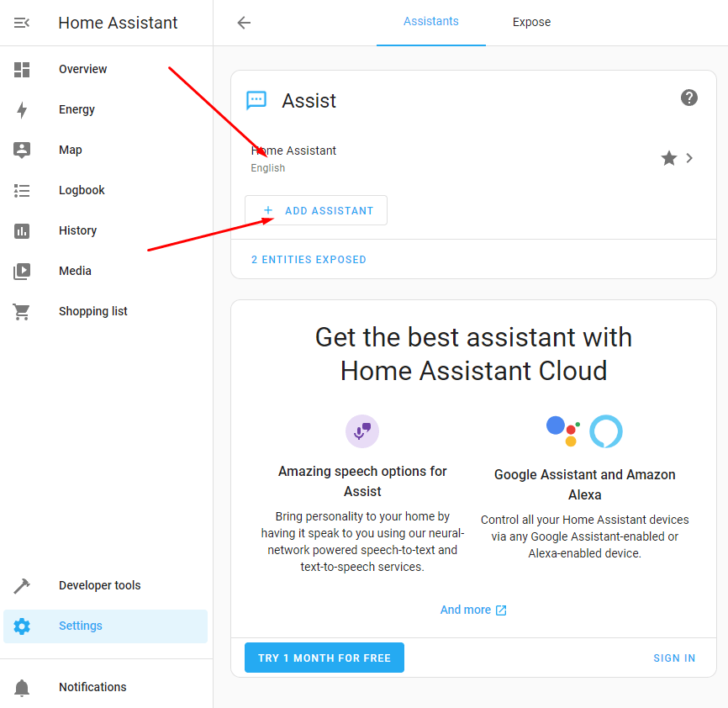Click the Map person icon
The height and width of the screenshot is (708, 728).
click(x=22, y=151)
